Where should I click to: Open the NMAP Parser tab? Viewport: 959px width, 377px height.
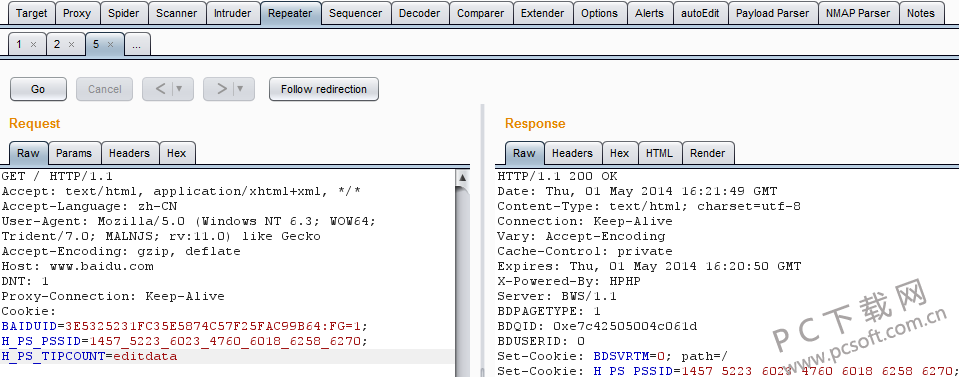tap(858, 13)
